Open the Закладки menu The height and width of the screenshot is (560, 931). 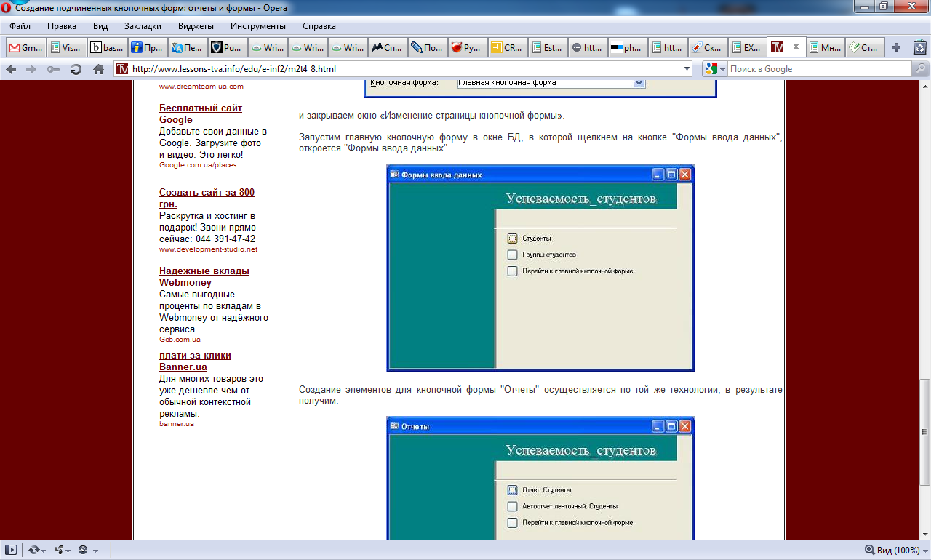[143, 26]
